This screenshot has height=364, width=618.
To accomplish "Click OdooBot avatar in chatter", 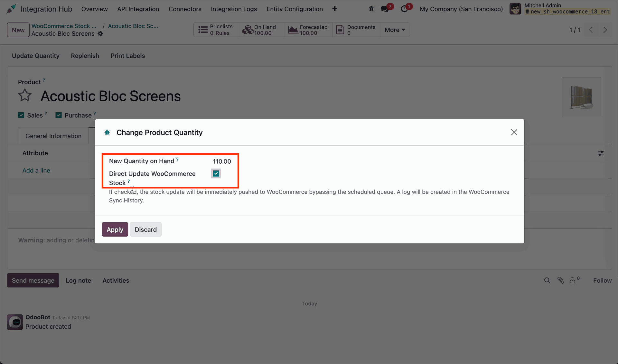I will (15, 322).
